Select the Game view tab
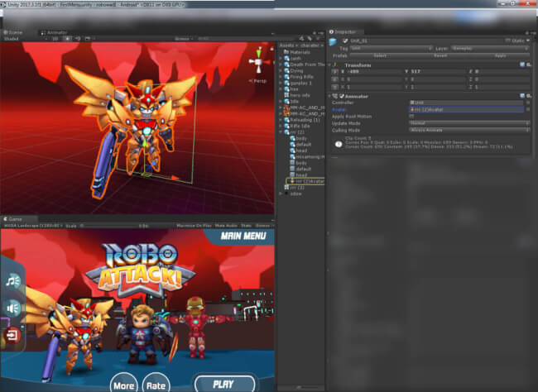The height and width of the screenshot is (392, 538). (15, 218)
